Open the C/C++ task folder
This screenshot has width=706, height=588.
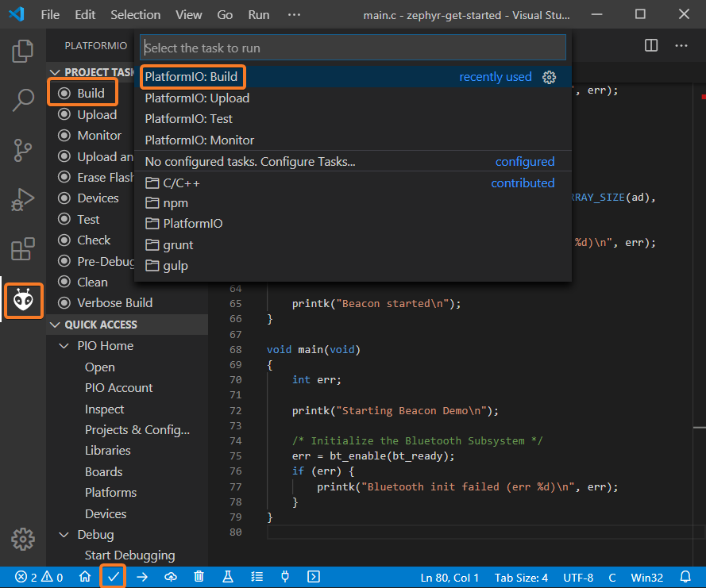[x=353, y=183]
